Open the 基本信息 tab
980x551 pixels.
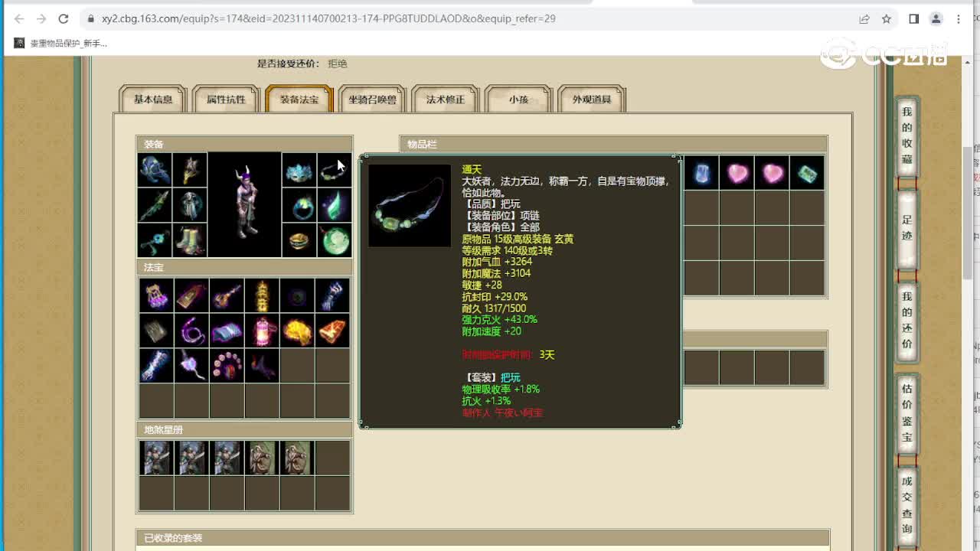[153, 99]
